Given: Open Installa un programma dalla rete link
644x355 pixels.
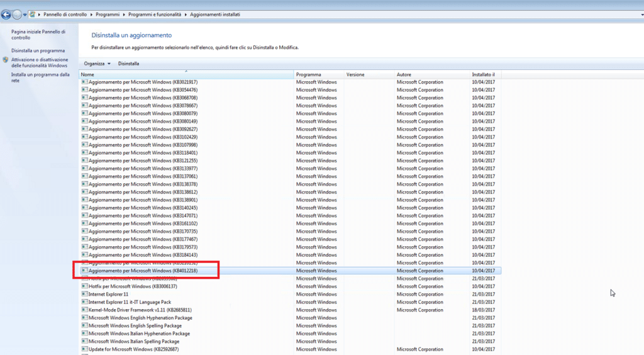Looking at the screenshot, I should pos(40,77).
